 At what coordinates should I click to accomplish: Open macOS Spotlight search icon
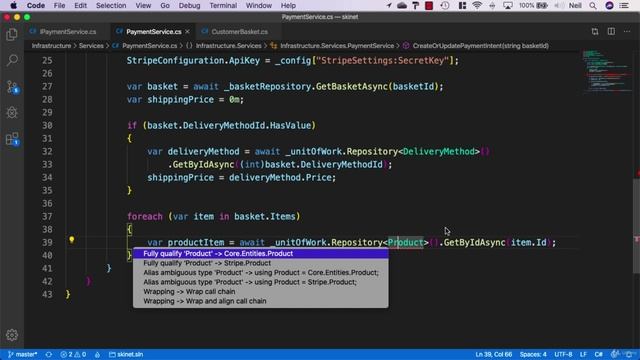click(x=593, y=5)
